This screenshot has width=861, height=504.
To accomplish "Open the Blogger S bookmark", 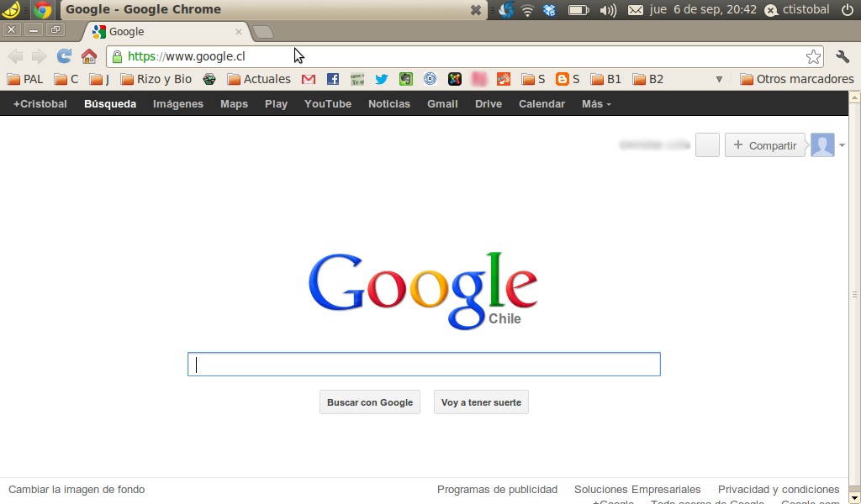I will click(568, 80).
